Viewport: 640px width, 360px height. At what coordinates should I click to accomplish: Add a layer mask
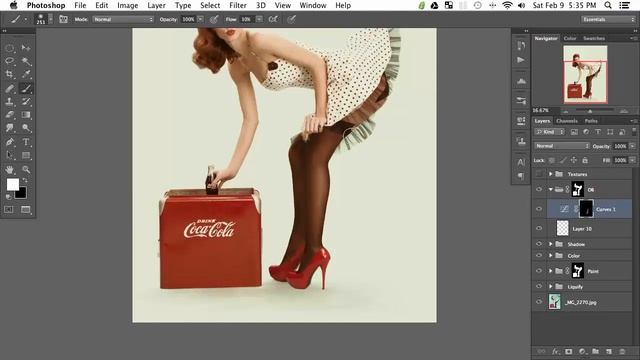click(569, 351)
